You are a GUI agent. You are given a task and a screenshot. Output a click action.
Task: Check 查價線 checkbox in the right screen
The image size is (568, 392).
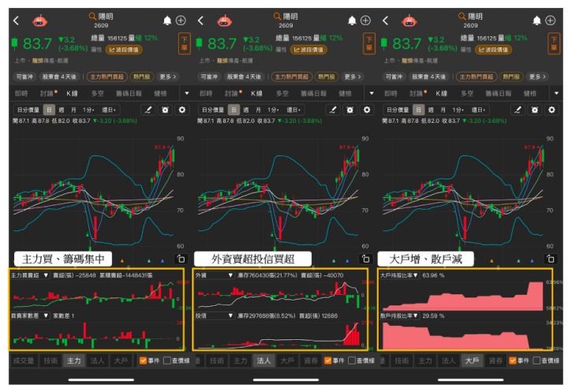click(x=536, y=360)
